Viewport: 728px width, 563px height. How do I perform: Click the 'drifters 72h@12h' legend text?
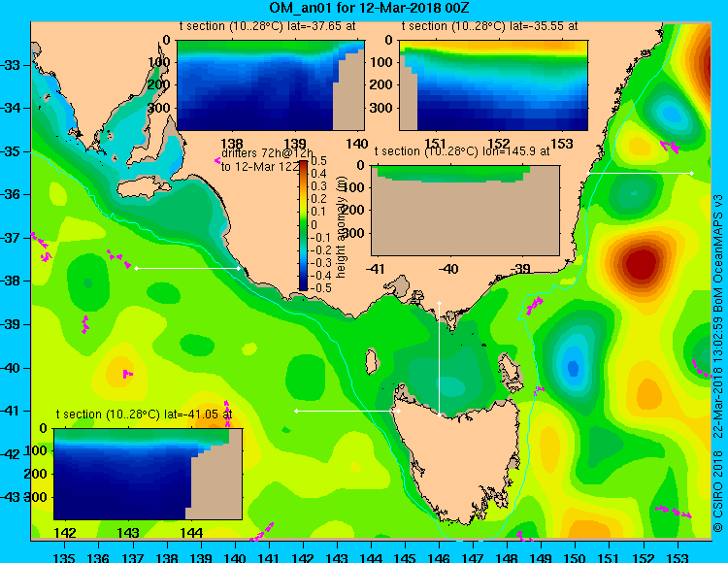(268, 153)
